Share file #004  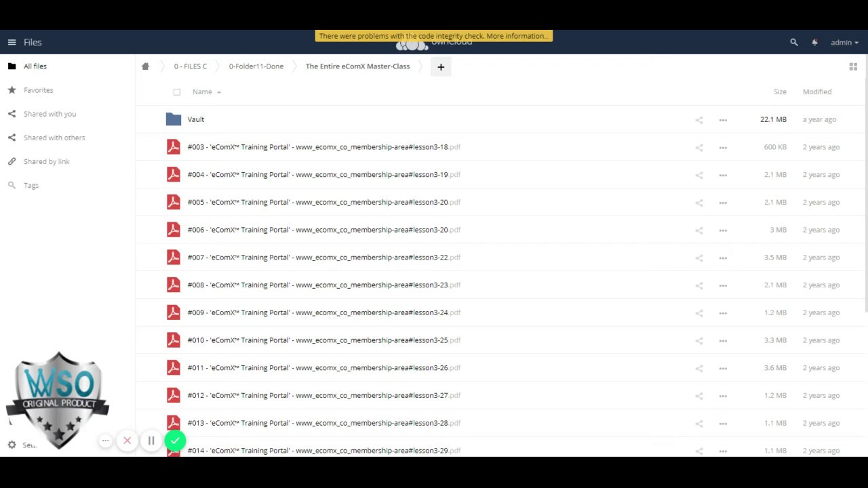699,176
